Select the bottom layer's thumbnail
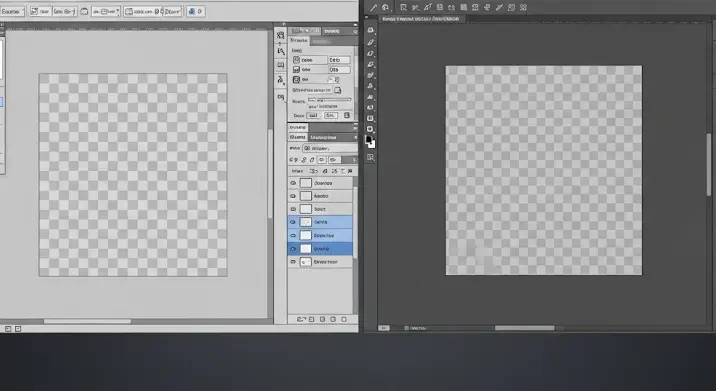The image size is (716, 391). click(x=305, y=262)
